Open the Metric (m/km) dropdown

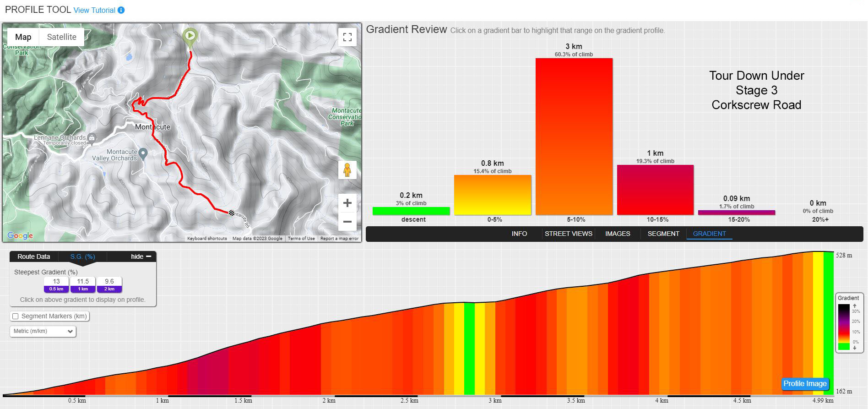click(43, 331)
